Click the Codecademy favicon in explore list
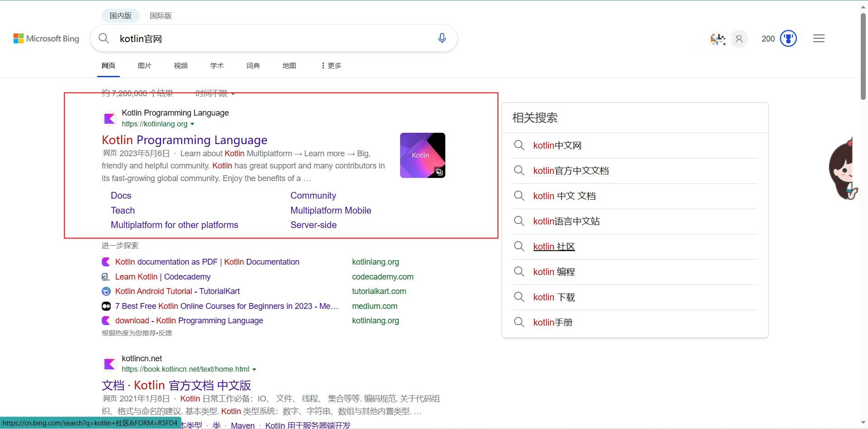Viewport: 868px width, 429px height. pyautogui.click(x=106, y=277)
